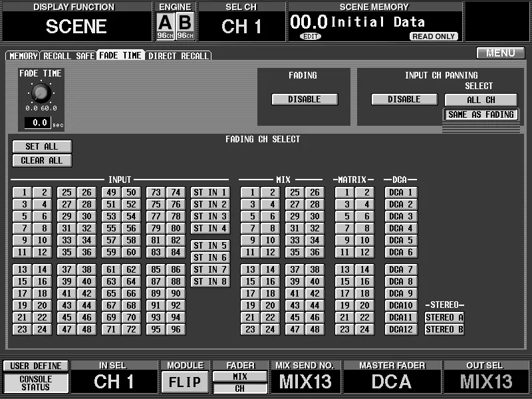This screenshot has height=399, width=532.
Task: Toggle input channel 49 fading
Action: (111, 192)
